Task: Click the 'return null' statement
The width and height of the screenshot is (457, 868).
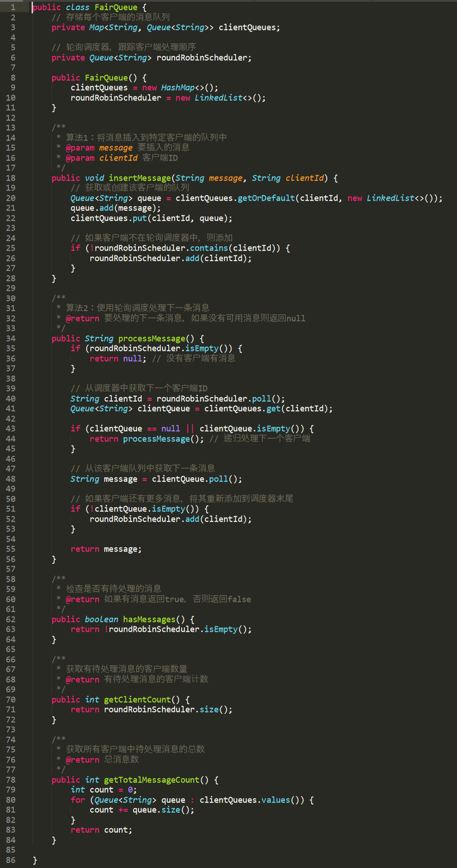Action: pyautogui.click(x=118, y=358)
